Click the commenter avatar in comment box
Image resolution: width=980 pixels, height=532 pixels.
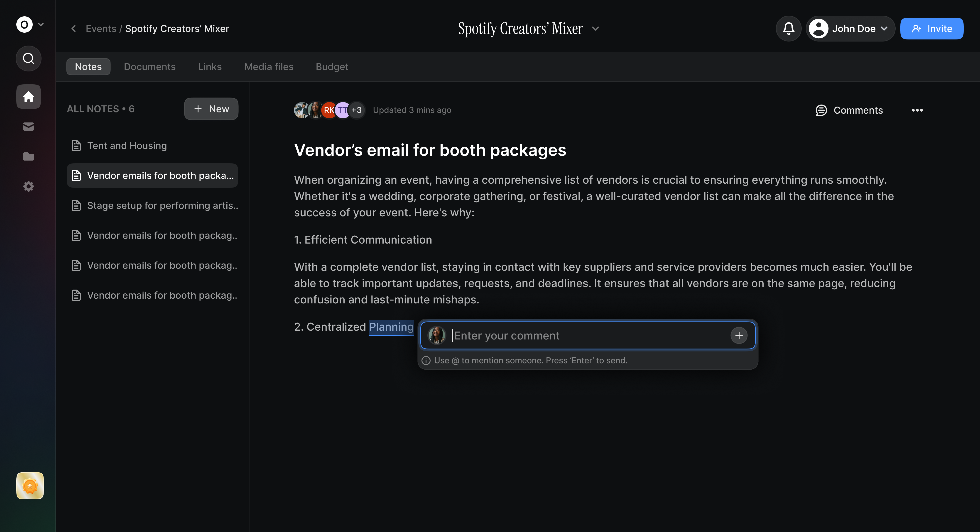437,335
